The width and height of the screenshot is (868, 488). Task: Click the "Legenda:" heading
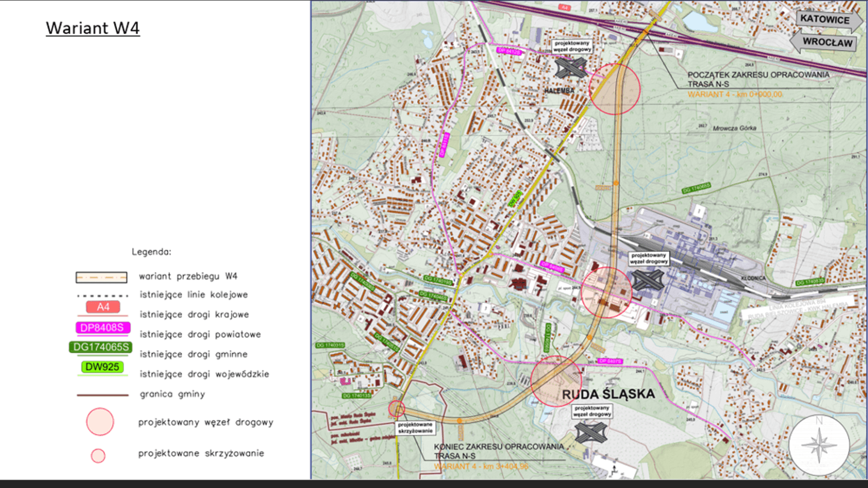pos(152,252)
